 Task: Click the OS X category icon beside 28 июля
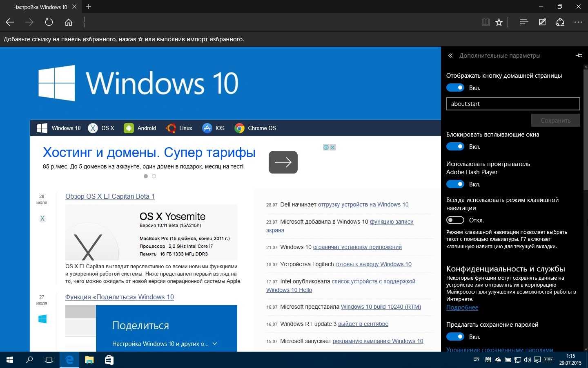(42, 218)
